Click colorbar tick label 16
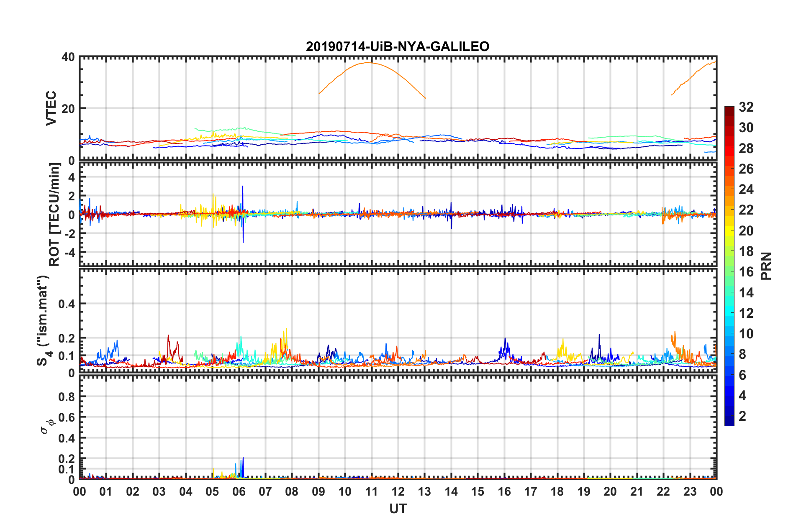This screenshot has height=532, width=796. point(746,272)
